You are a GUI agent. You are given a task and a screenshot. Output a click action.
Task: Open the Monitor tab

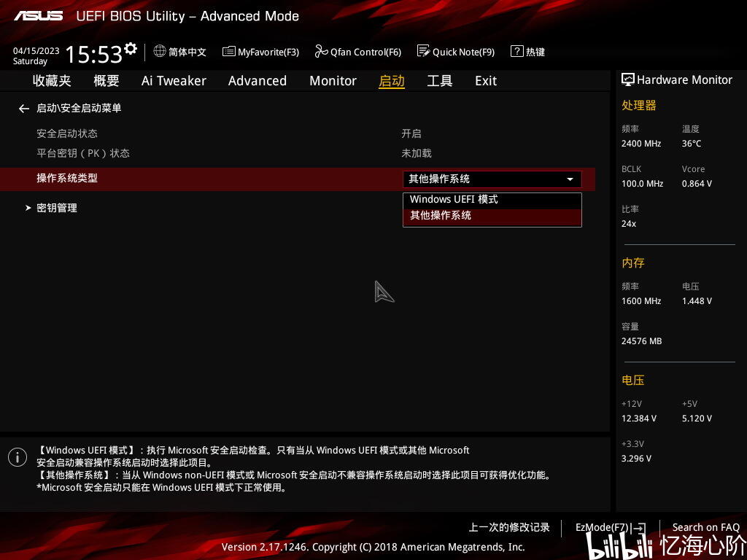(333, 81)
